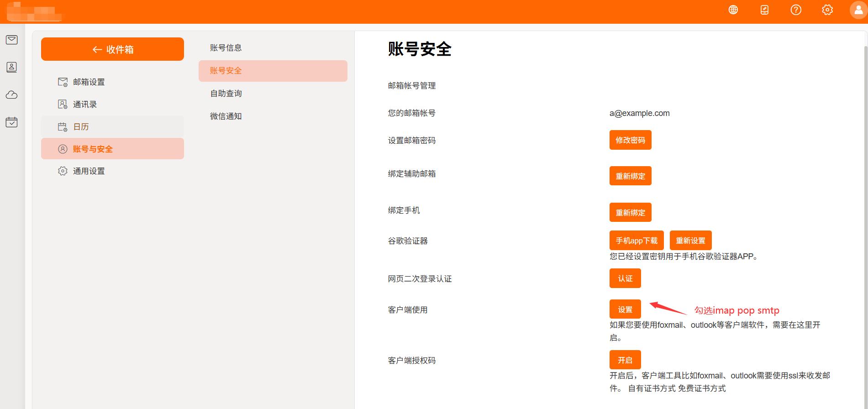Click 开启 to enable 客户端授权码
This screenshot has width=868, height=409.
(625, 360)
